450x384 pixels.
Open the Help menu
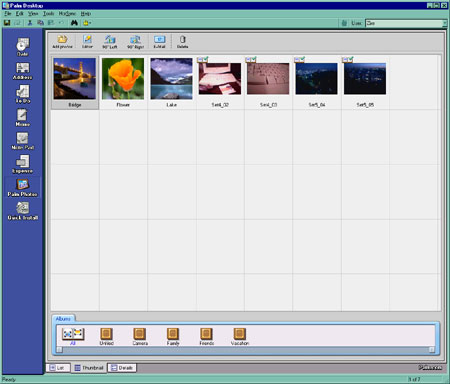point(86,13)
